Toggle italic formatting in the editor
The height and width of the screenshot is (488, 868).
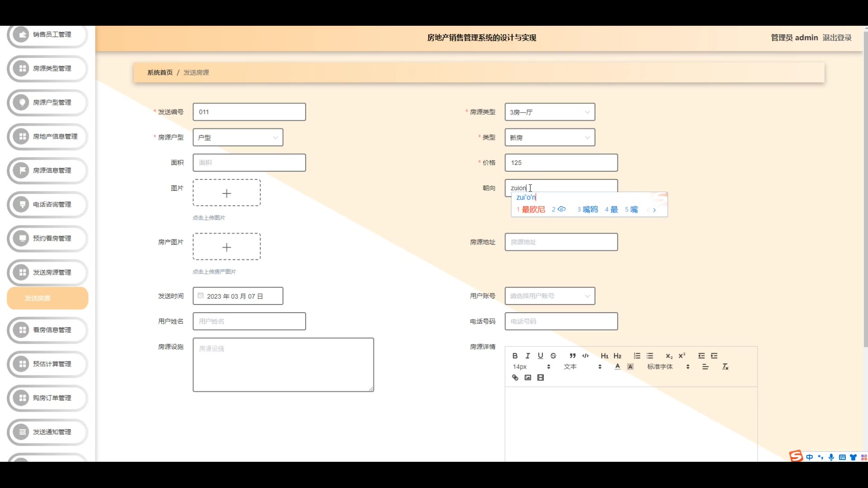coord(528,356)
